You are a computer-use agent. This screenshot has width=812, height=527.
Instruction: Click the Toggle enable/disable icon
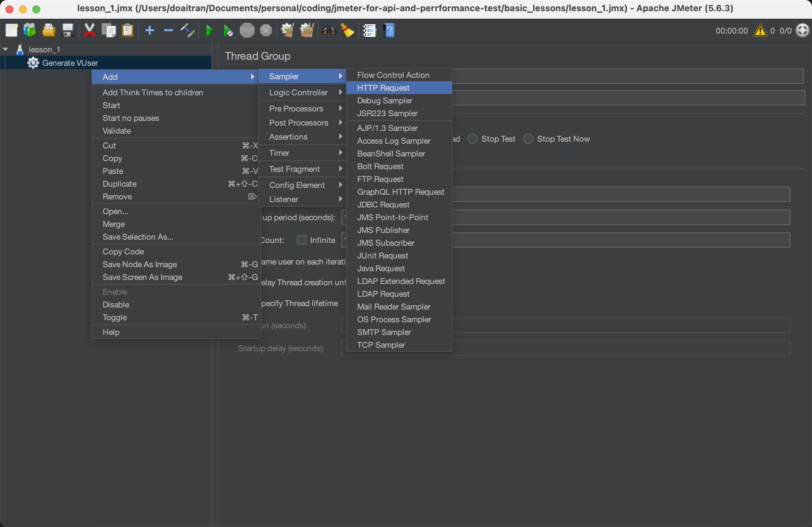point(187,30)
